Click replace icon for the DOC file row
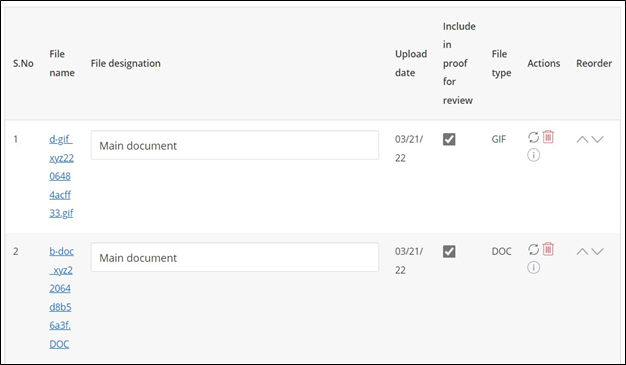The height and width of the screenshot is (365, 626). pos(533,250)
